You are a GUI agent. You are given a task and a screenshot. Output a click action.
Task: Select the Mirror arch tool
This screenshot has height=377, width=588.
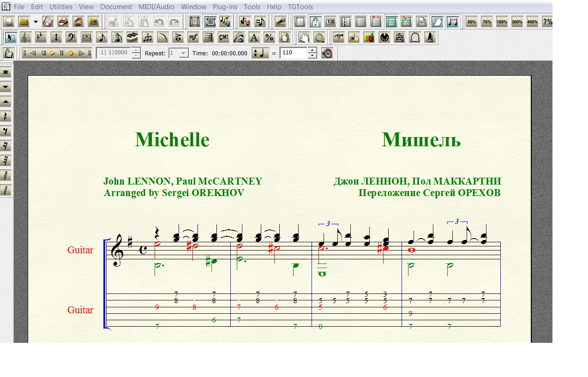click(x=414, y=37)
